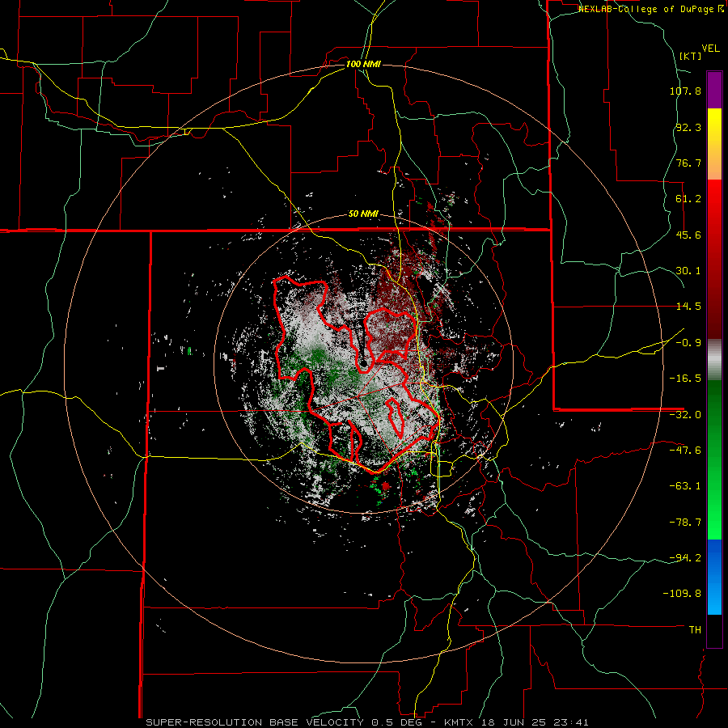Click the -63.1 legend value

click(x=685, y=486)
